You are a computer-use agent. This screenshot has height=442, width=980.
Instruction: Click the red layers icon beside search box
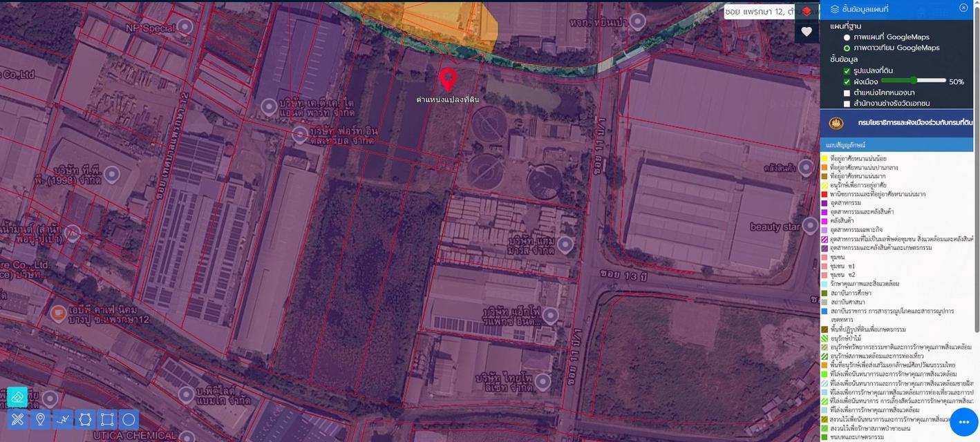tap(807, 12)
